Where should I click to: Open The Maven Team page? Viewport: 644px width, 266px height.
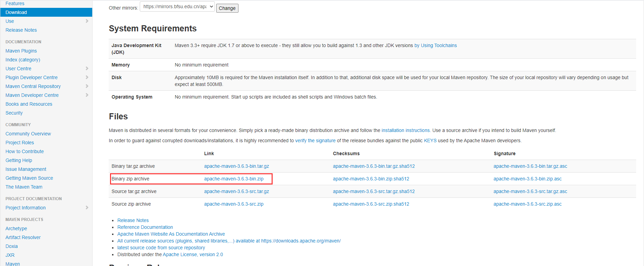tap(24, 187)
